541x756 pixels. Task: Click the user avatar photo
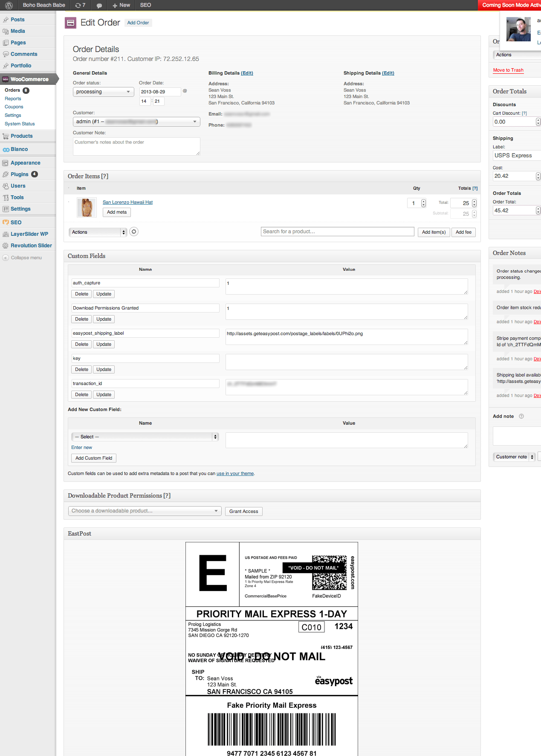[x=518, y=29]
